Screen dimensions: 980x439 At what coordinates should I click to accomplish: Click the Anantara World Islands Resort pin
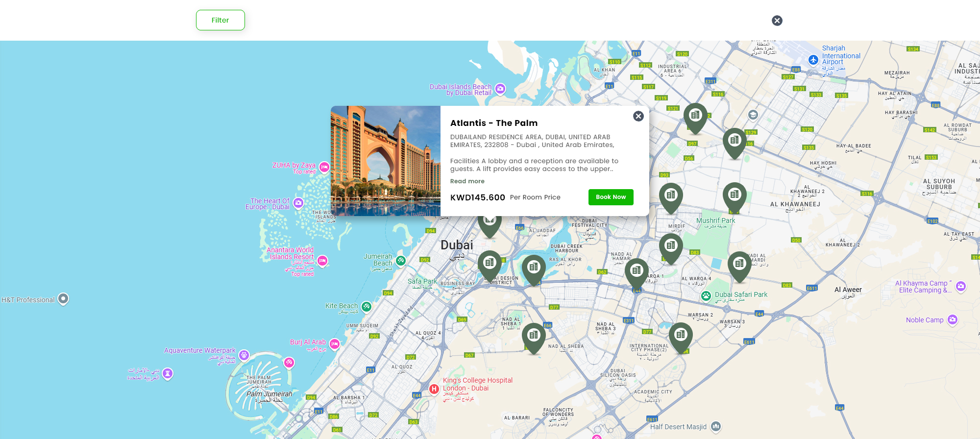point(322,261)
